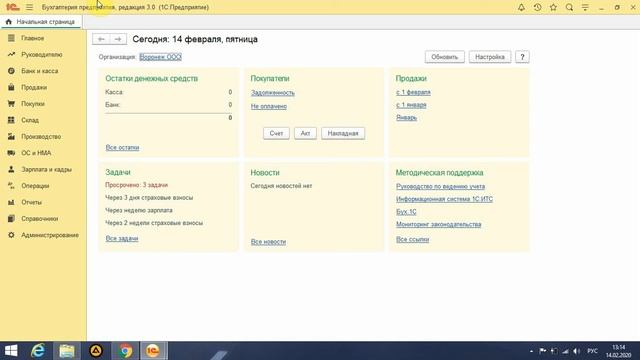The width and height of the screenshot is (640, 360).
Task: Click the question mark help button
Action: (522, 57)
